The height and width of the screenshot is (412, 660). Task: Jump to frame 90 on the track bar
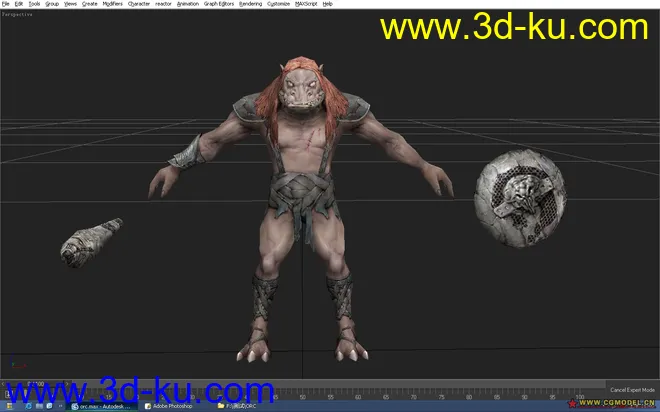click(x=524, y=396)
